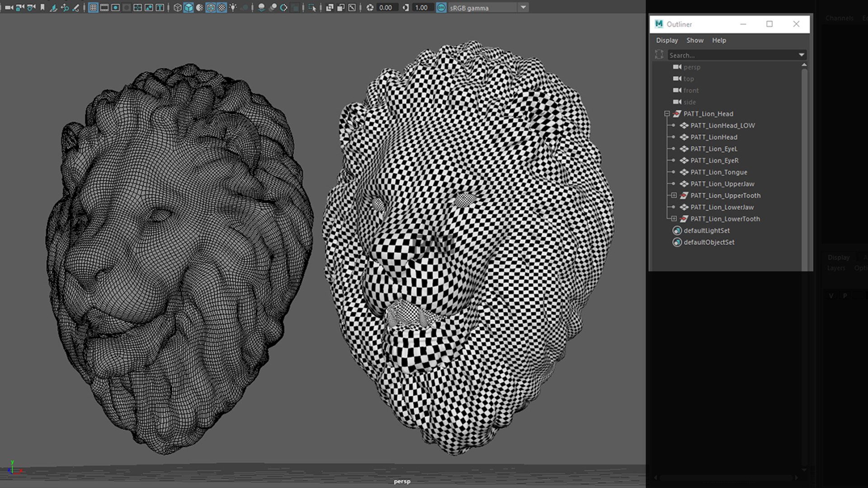Click the X-Ray Joints icon
The image size is (868, 488).
pos(352,8)
